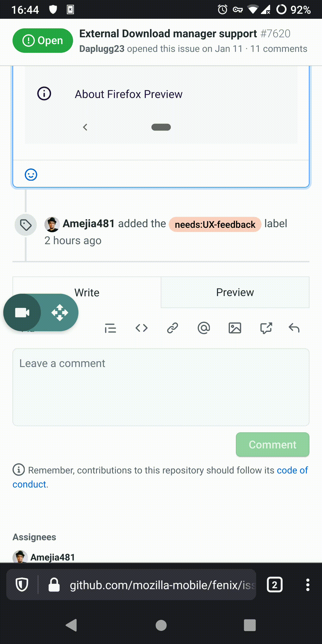Tap the Amejia481 avatar under Assignees
Image resolution: width=322 pixels, height=644 pixels.
pyautogui.click(x=20, y=557)
